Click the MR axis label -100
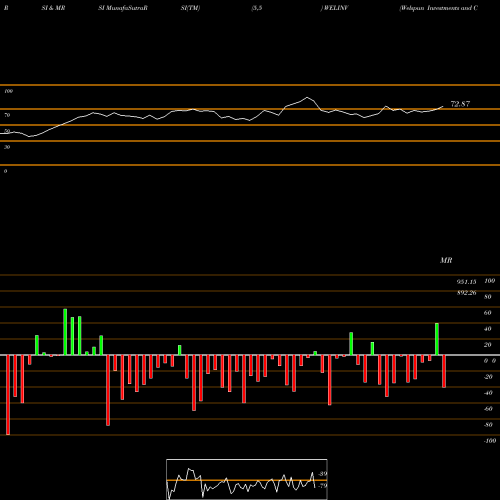This screenshot has height=500, width=500. 490,441
